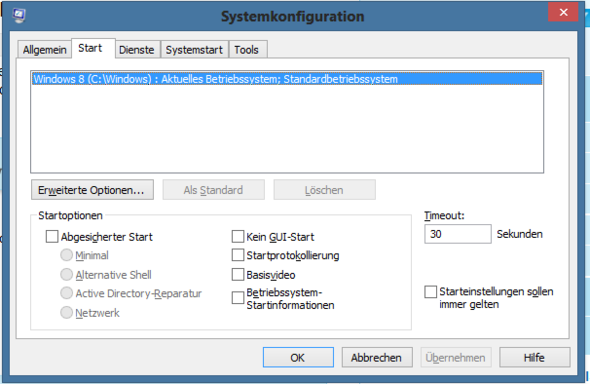
Task: Check the Basisvideo box
Action: [x=238, y=275]
